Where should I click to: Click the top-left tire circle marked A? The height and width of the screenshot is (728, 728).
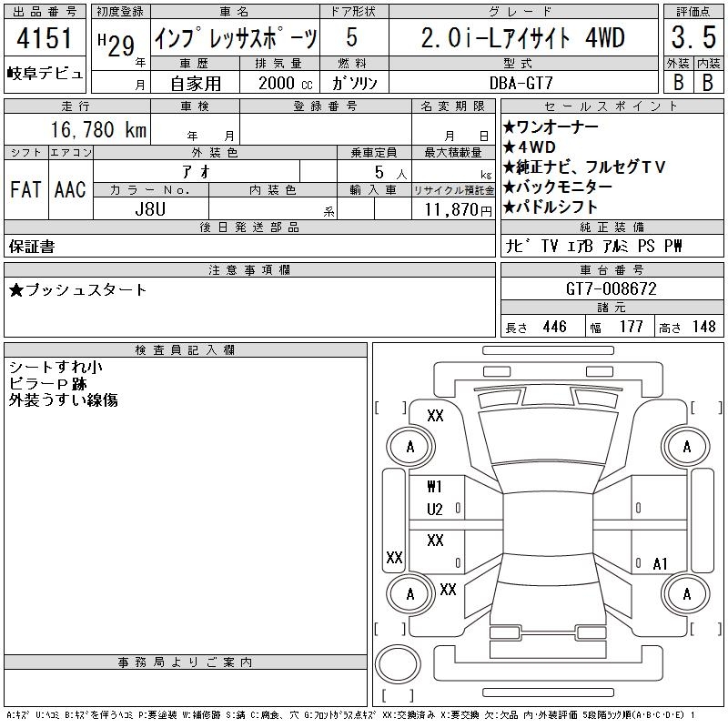point(410,447)
